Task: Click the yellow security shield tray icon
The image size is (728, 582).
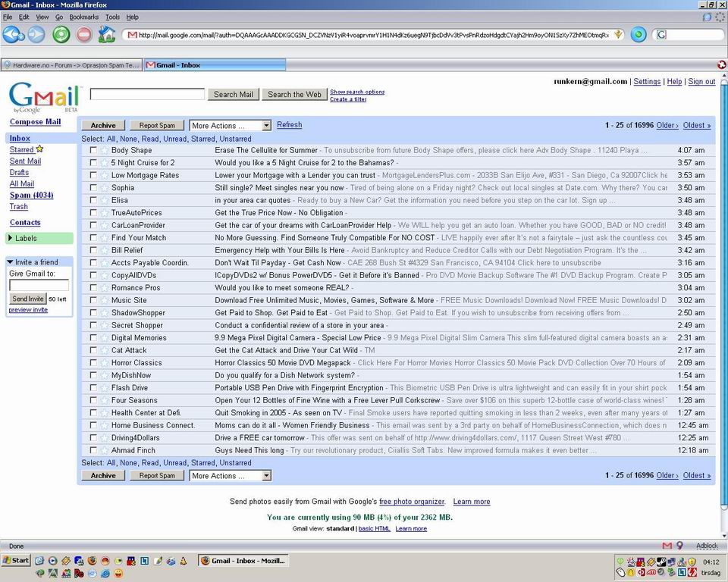Action: pyautogui.click(x=692, y=562)
